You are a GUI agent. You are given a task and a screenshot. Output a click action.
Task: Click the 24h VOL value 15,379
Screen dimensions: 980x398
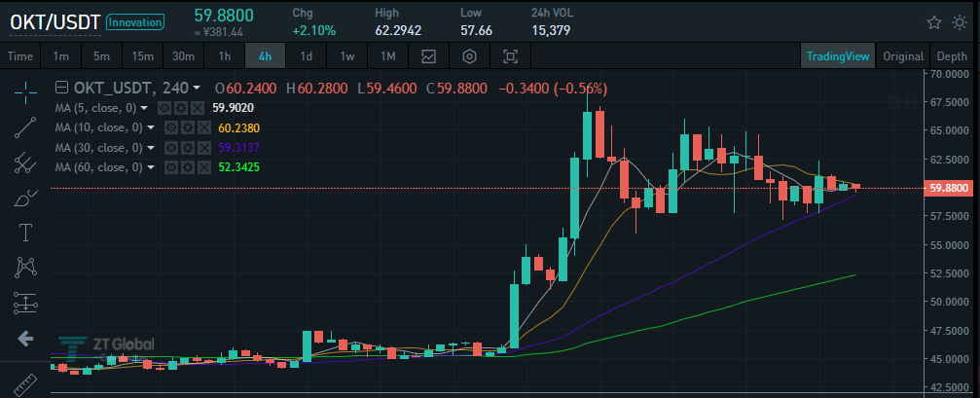[x=551, y=30]
